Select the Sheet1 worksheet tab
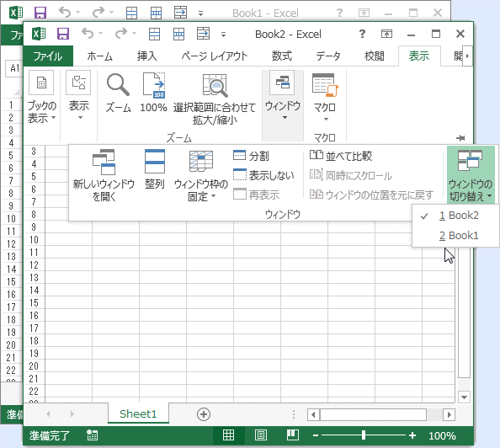 pyautogui.click(x=138, y=413)
